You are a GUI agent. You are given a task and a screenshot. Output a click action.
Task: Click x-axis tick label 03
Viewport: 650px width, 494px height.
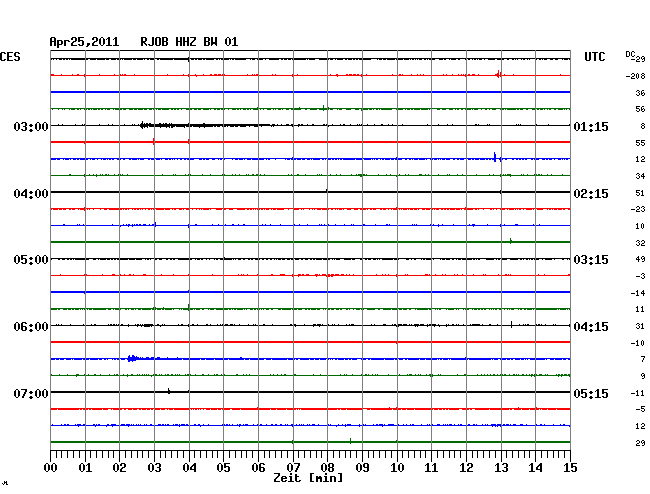155,467
